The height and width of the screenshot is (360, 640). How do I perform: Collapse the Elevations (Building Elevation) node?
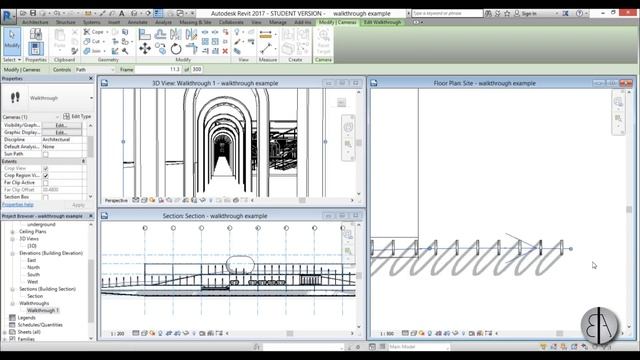tap(13, 253)
